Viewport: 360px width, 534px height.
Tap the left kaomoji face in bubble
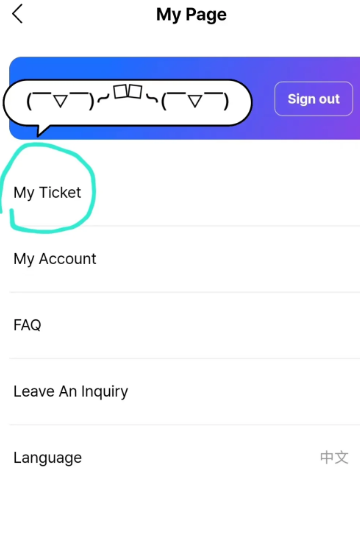tap(60, 101)
